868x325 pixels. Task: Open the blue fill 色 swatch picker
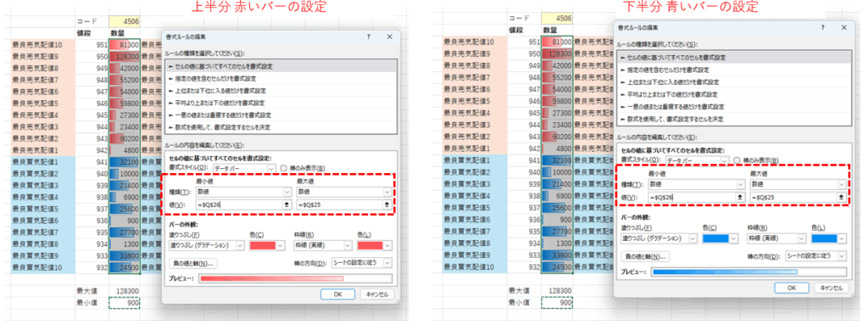(x=720, y=238)
